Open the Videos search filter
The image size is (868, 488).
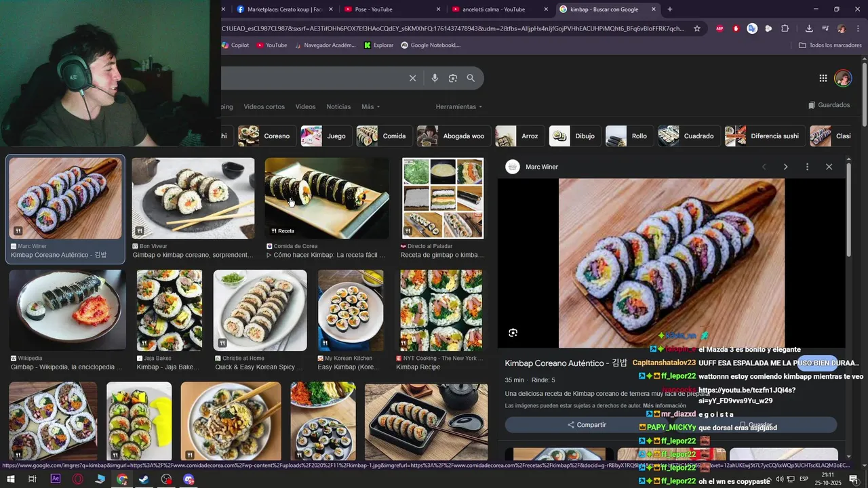coord(305,106)
